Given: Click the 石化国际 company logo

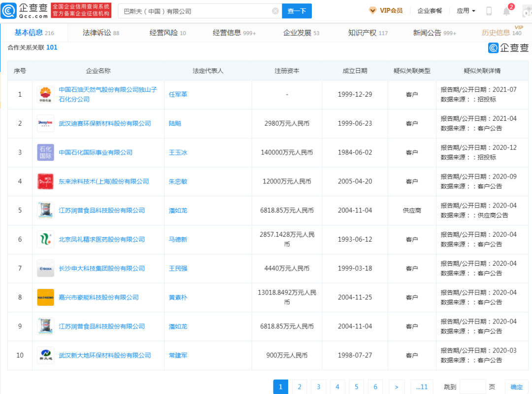Looking at the screenshot, I should (x=45, y=152).
